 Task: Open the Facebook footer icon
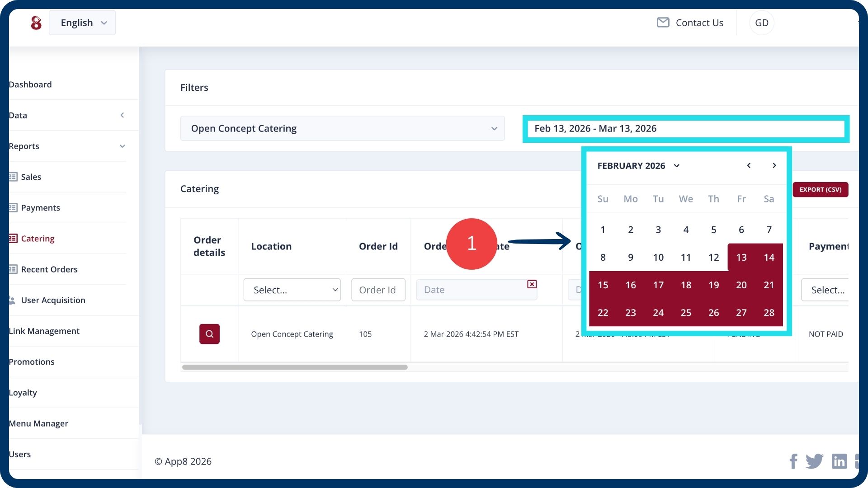pos(793,461)
